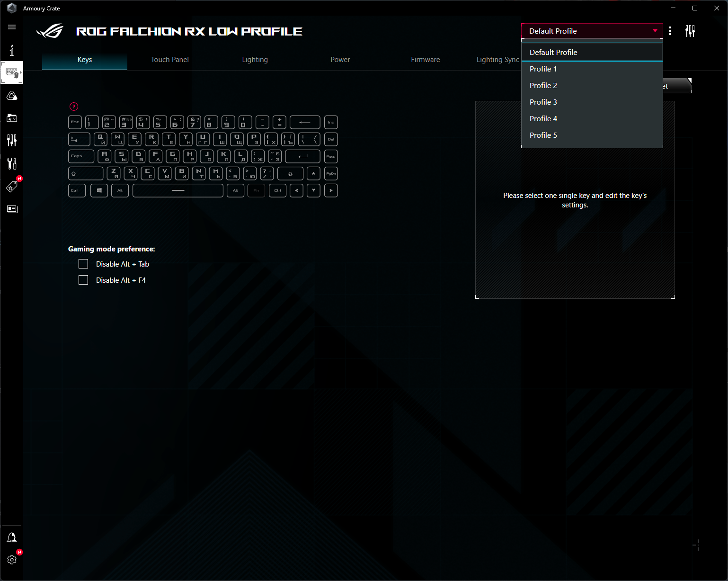Select the Enter key on keyboard diagram
728x581 pixels.
pos(303,156)
